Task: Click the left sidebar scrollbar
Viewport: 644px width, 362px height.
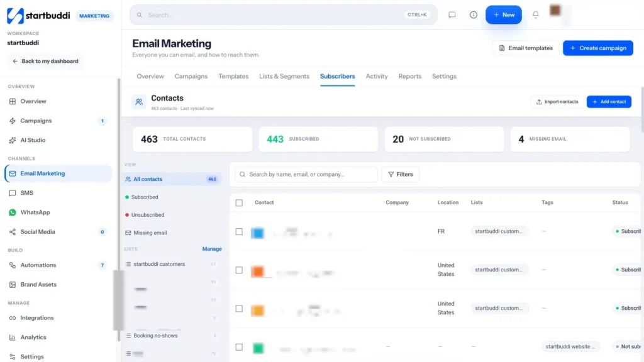Action: point(119,209)
